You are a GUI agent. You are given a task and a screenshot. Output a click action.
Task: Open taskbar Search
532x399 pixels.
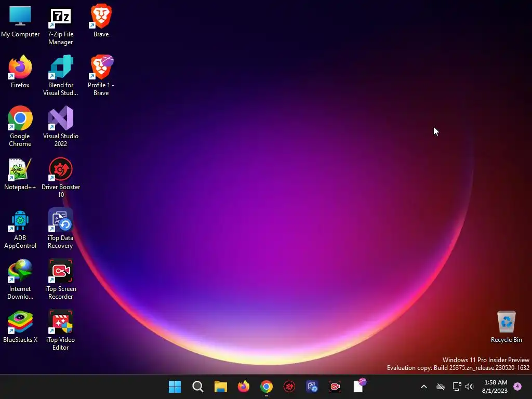pos(198,387)
